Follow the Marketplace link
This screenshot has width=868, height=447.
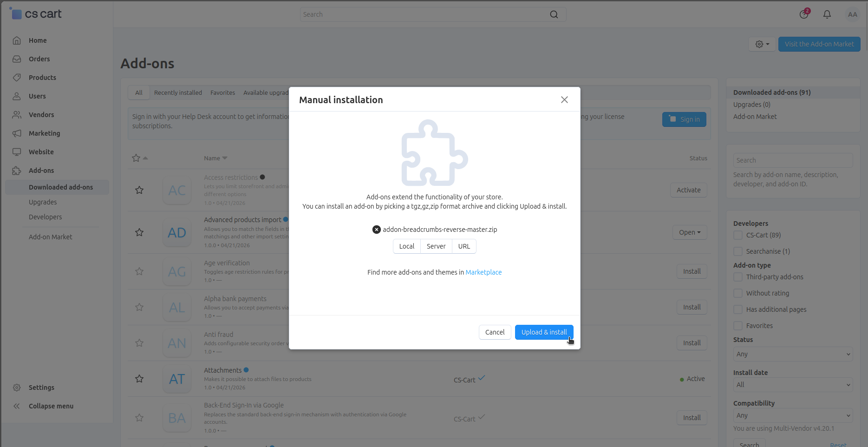point(483,272)
